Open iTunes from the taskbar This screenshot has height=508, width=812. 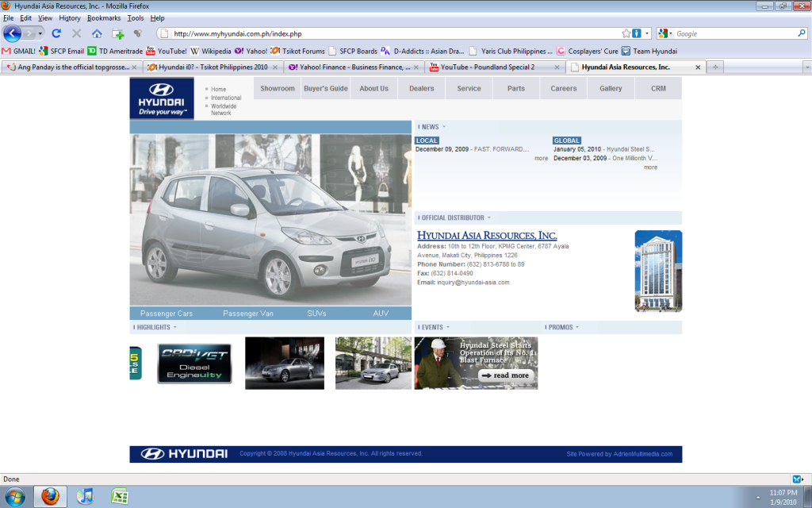86,497
